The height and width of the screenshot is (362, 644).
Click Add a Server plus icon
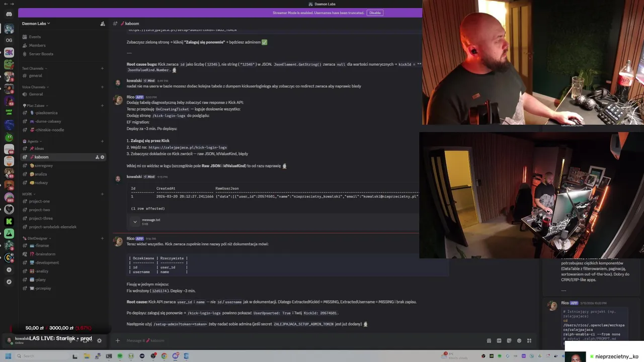9,269
